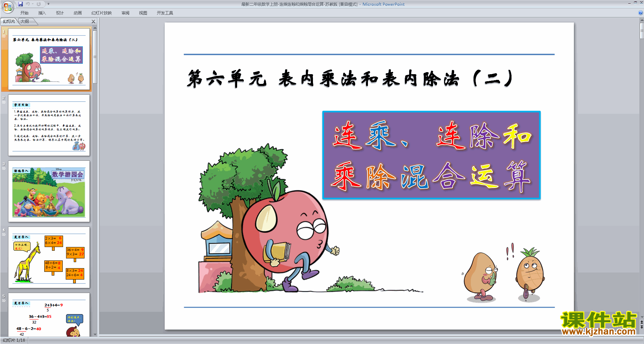Switch to the 幻灯片 pane tab

tap(9, 21)
